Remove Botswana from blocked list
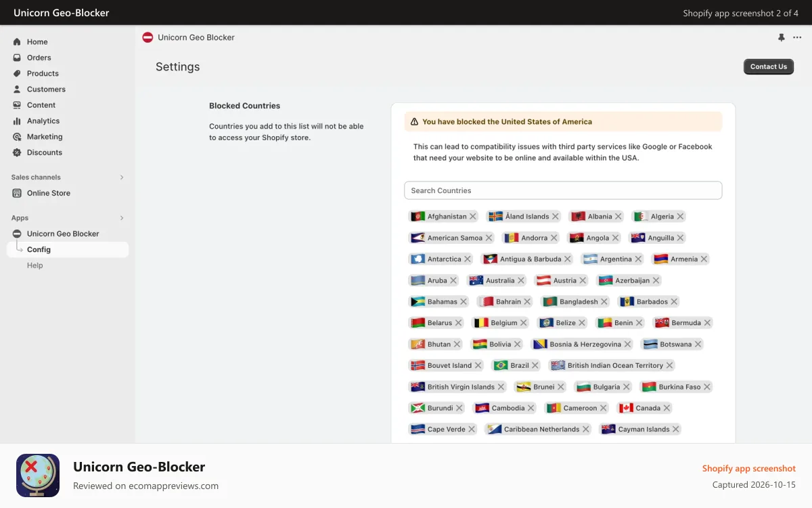This screenshot has width=812, height=508. [698, 344]
